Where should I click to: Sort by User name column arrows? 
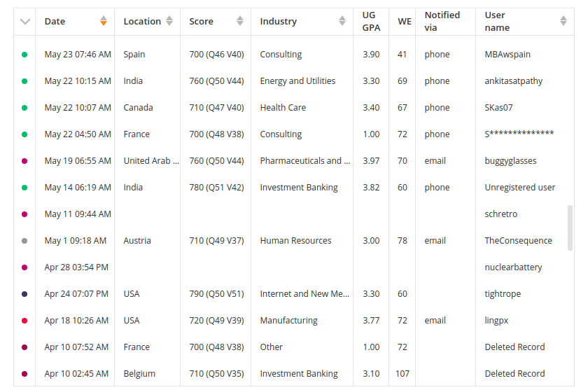click(563, 21)
